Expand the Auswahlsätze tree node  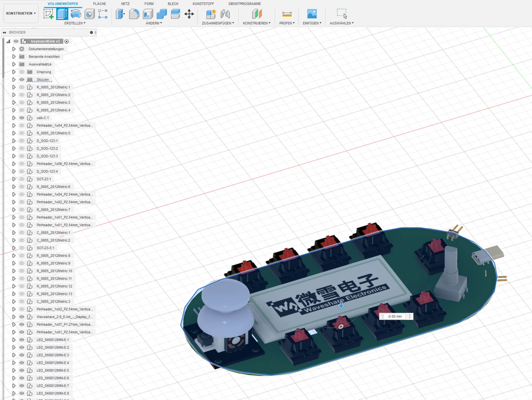click(14, 64)
